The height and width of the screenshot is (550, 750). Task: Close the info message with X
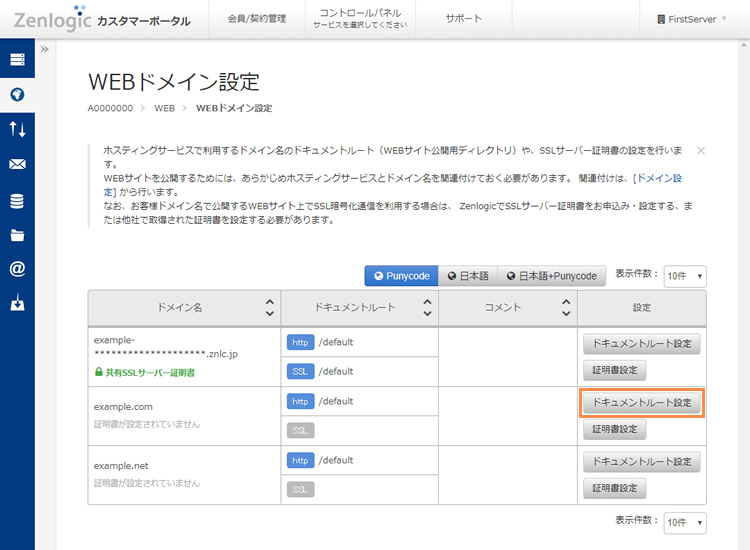tap(701, 150)
